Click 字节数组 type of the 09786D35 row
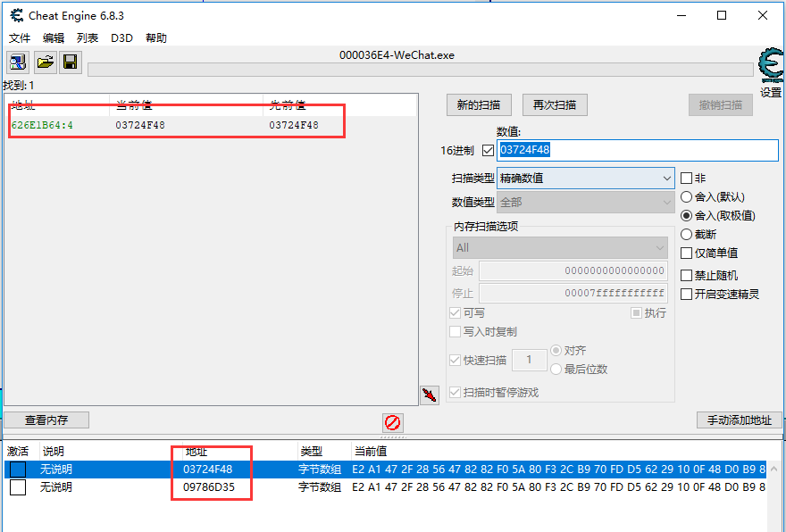 pyautogui.click(x=320, y=486)
